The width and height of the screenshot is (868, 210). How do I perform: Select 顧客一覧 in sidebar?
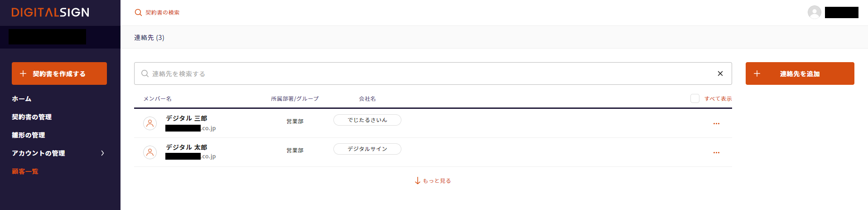pyautogui.click(x=25, y=171)
